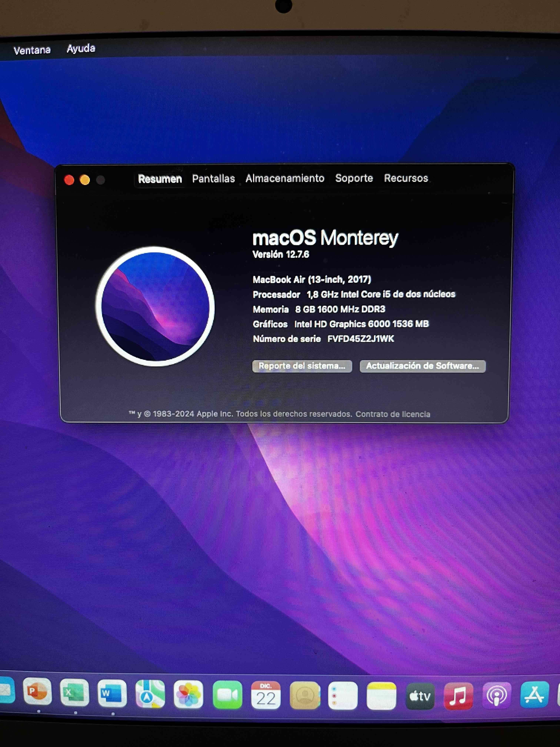Open the Maps app icon
This screenshot has width=560, height=747.
click(150, 694)
